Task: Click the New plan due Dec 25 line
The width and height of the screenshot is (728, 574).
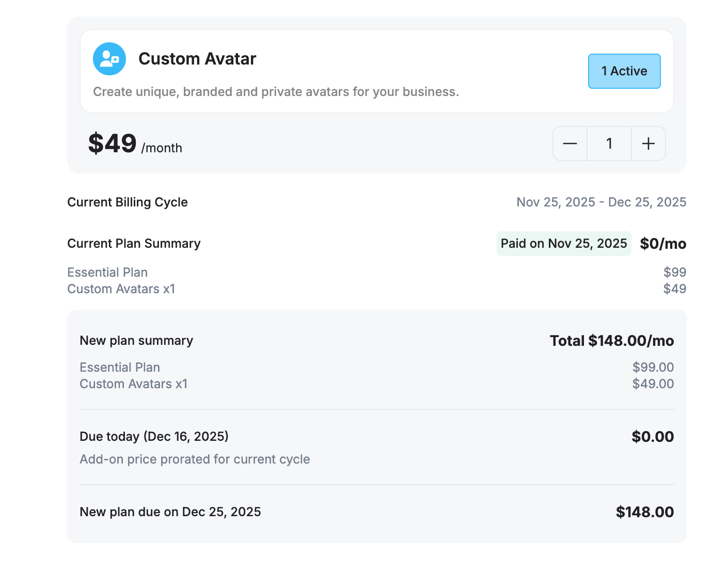Action: click(170, 512)
